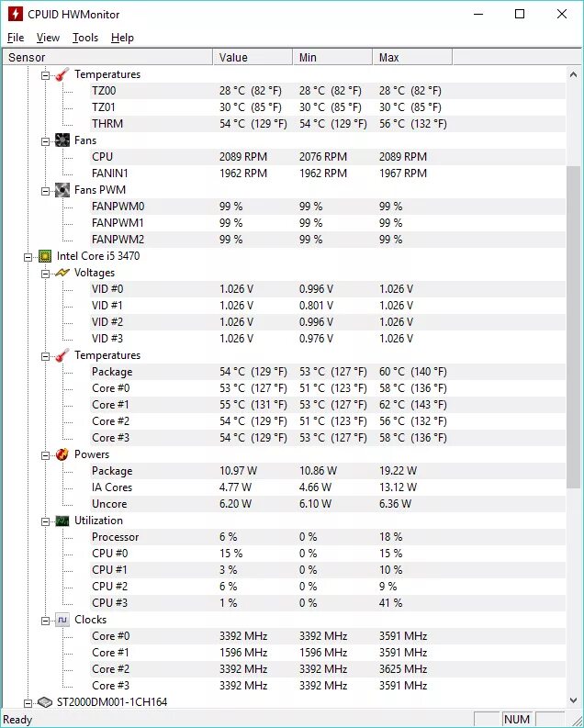The height and width of the screenshot is (728, 584).
Task: Collapse the Clocks section
Action: click(46, 621)
